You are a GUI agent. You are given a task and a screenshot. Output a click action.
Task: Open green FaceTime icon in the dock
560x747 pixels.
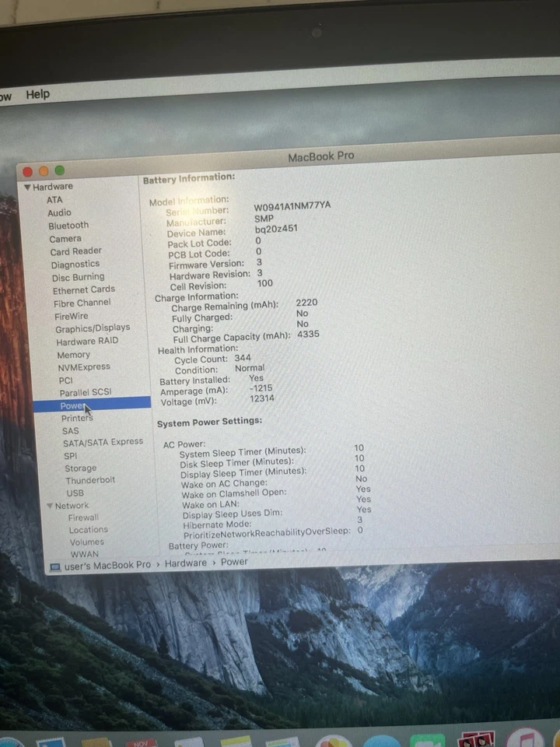pyautogui.click(x=428, y=741)
